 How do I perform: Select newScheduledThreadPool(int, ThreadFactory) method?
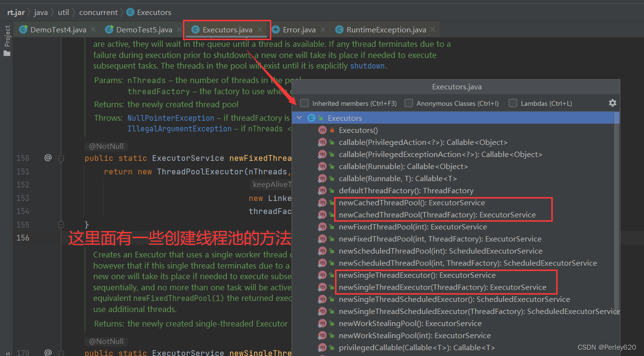pyautogui.click(x=468, y=263)
